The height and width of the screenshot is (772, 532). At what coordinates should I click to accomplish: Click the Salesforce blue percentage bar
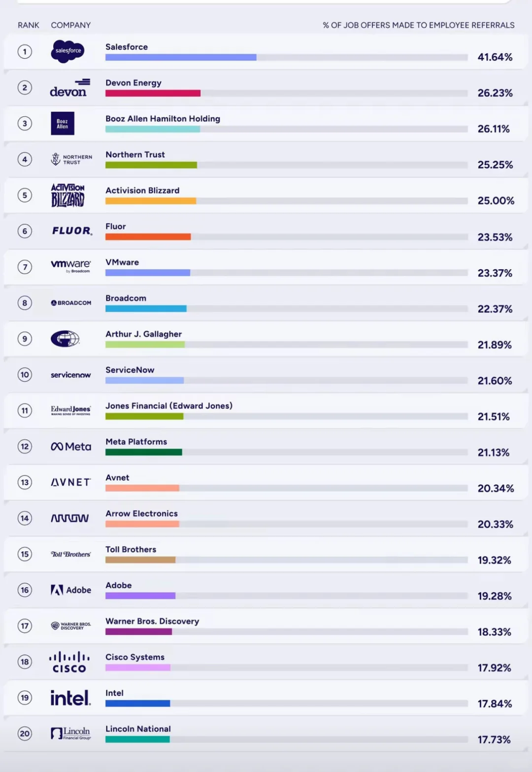(x=181, y=57)
